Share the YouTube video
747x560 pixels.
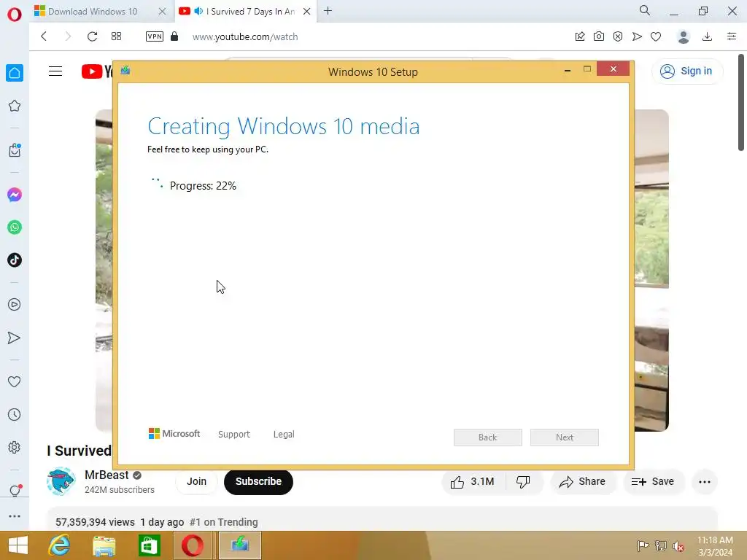pyautogui.click(x=583, y=482)
